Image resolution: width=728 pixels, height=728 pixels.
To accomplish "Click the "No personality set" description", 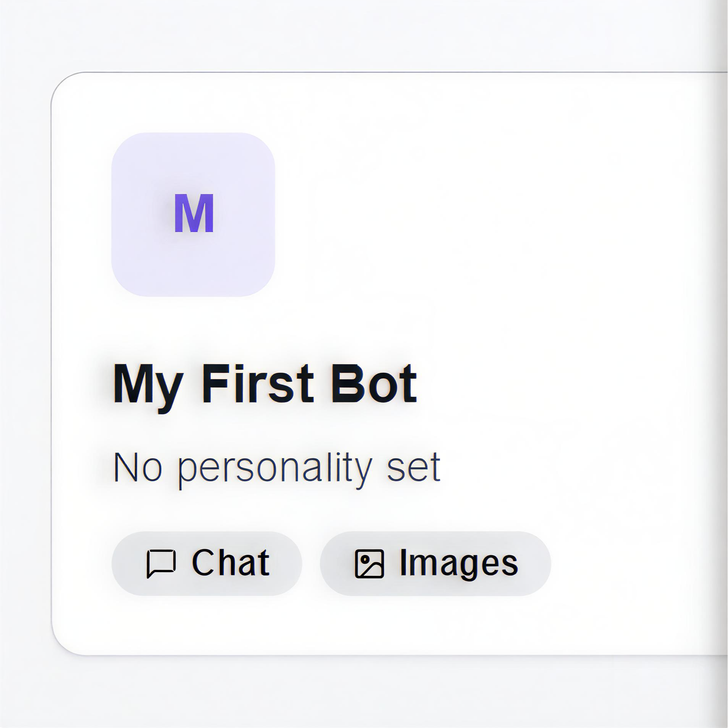I will click(277, 467).
